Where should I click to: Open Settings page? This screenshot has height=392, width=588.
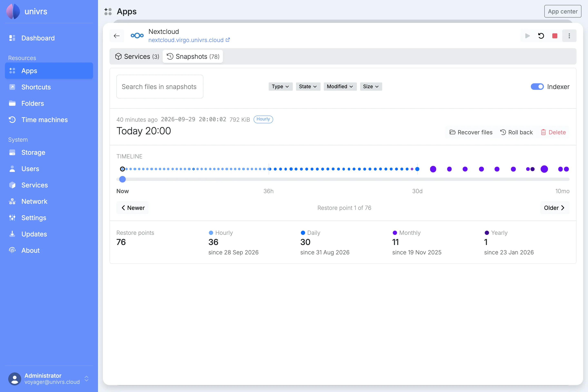tap(49, 218)
